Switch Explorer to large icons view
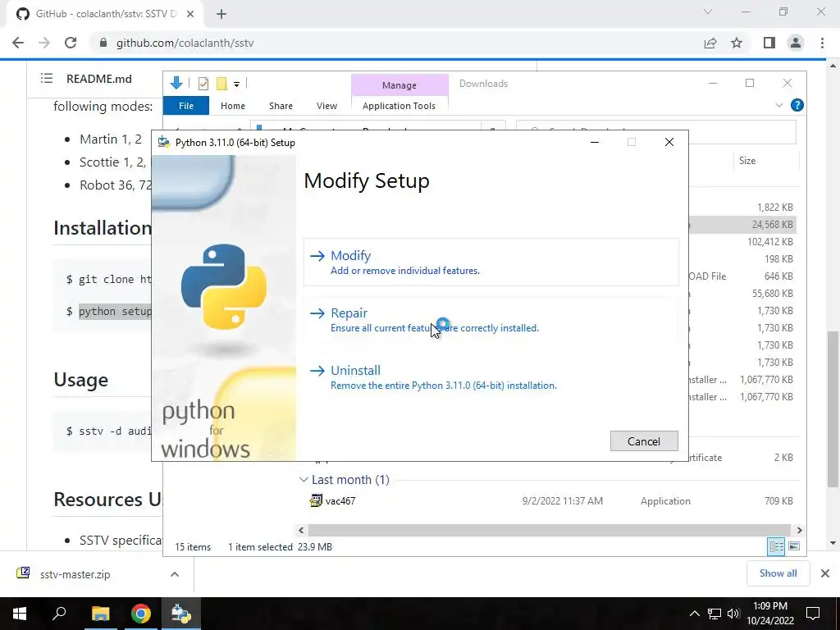 tap(794, 546)
